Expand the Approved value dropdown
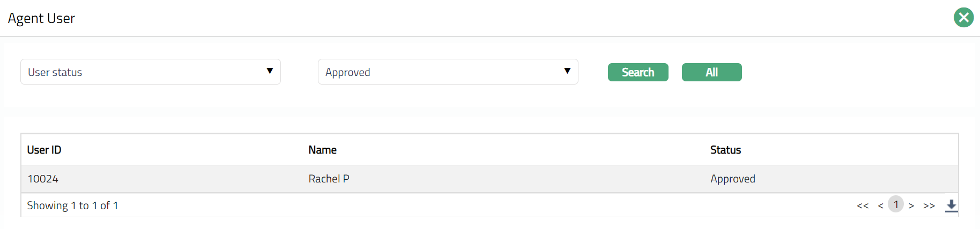Image resolution: width=980 pixels, height=229 pixels. (448, 72)
